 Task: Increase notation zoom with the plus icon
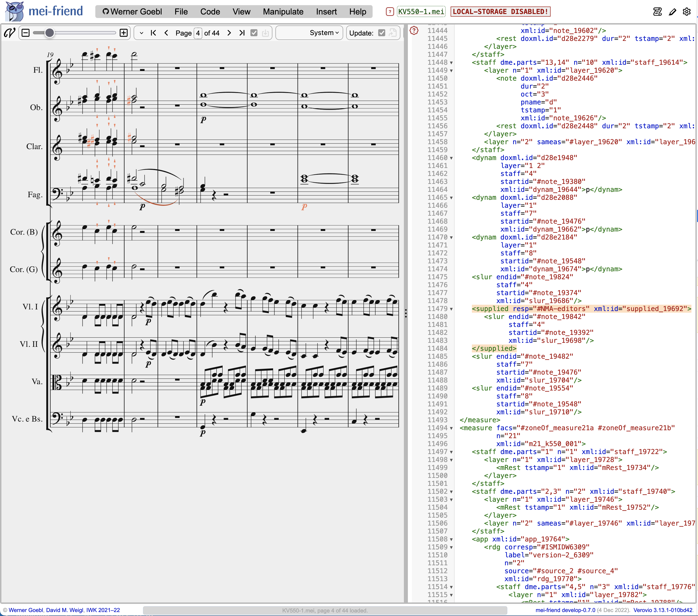coord(124,33)
